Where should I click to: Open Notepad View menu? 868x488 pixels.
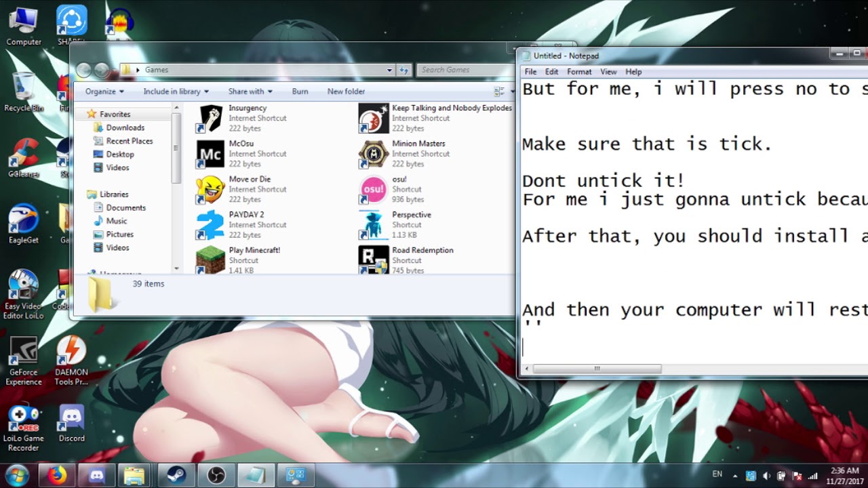(x=608, y=72)
